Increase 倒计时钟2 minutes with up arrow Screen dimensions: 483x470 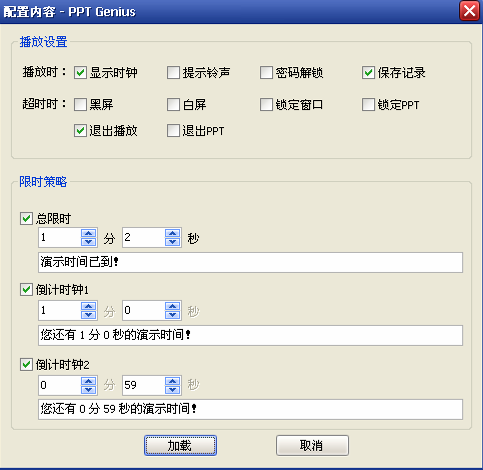89,381
